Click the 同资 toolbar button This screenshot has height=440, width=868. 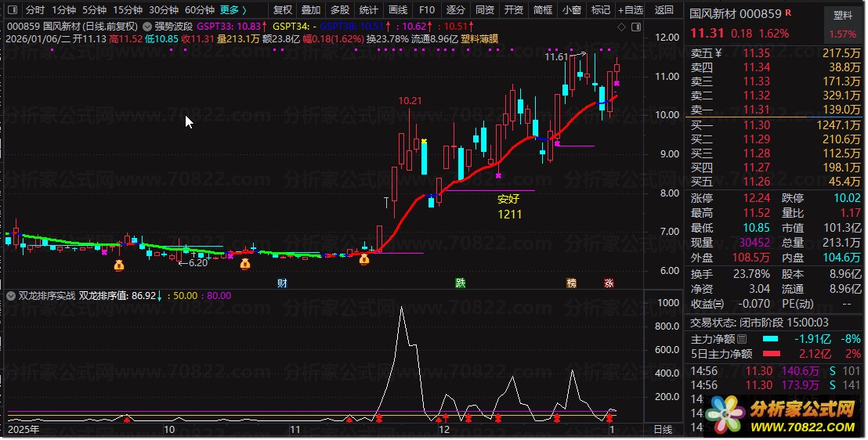[x=484, y=10]
